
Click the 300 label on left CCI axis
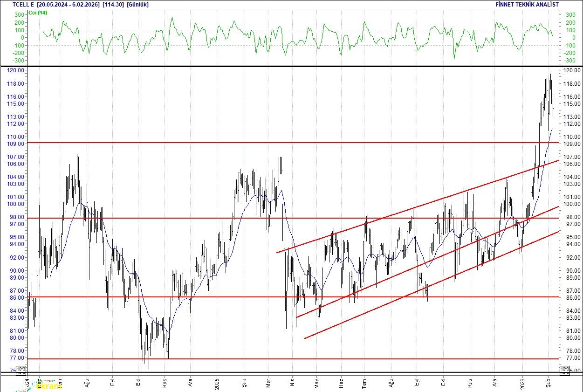tap(19, 15)
